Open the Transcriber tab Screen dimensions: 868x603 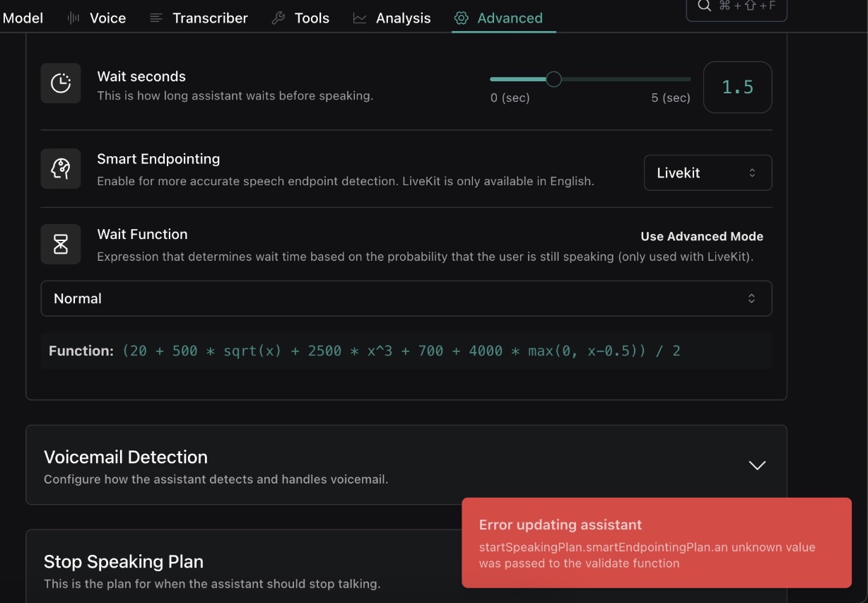click(x=210, y=18)
